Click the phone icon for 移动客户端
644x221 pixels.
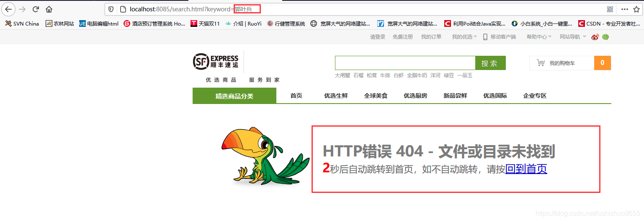point(485,37)
